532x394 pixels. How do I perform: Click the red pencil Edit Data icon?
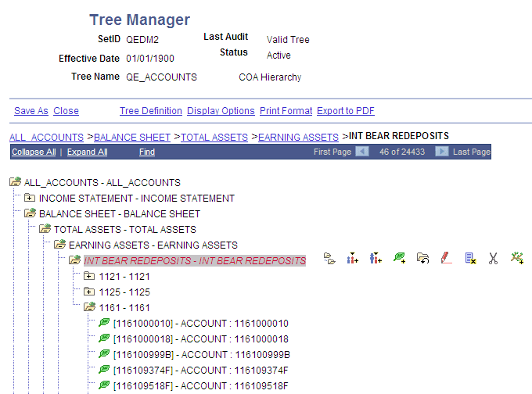tap(446, 258)
